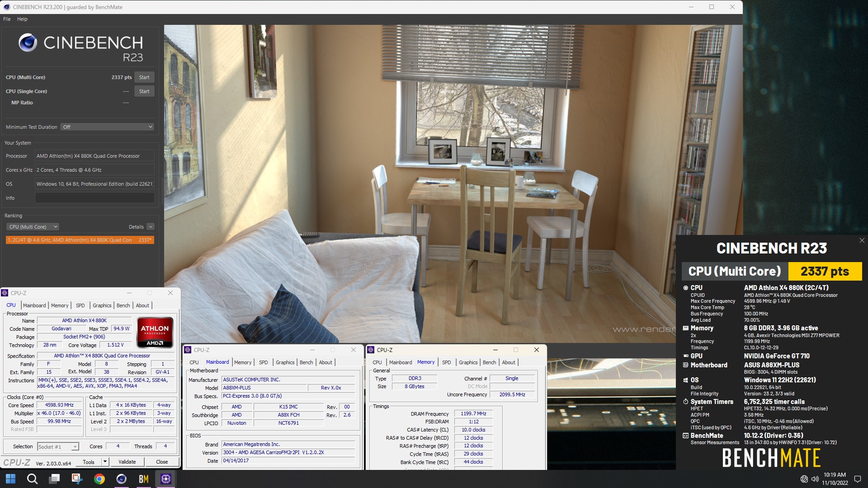Open Socket #1 selection dropdown
The height and width of the screenshot is (488, 868).
[58, 447]
